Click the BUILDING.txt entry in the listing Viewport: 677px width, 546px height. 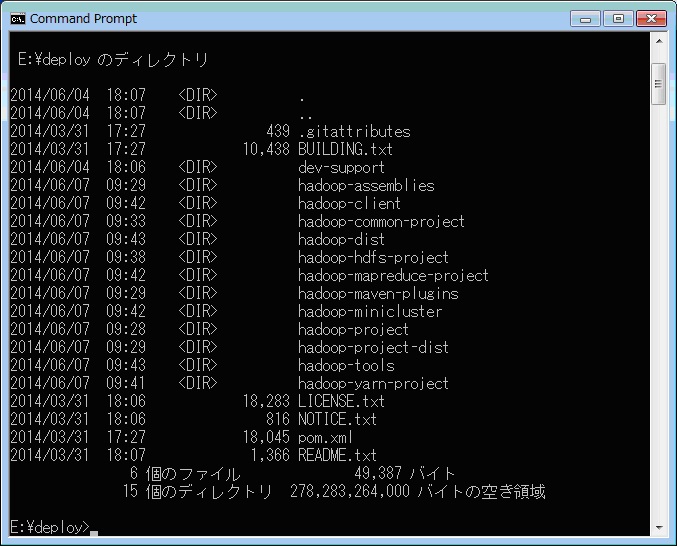(x=345, y=149)
